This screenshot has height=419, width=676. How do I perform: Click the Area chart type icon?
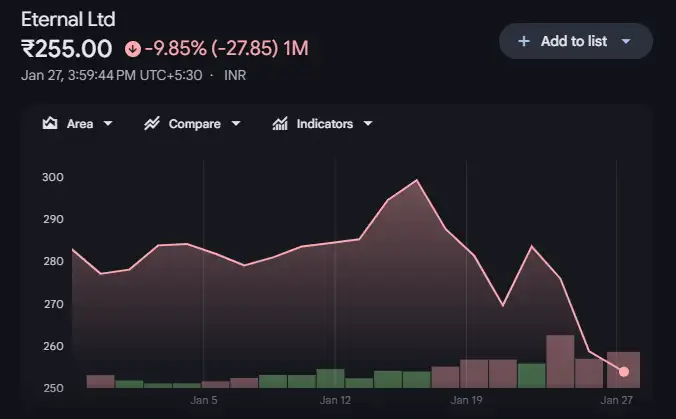tap(50, 124)
